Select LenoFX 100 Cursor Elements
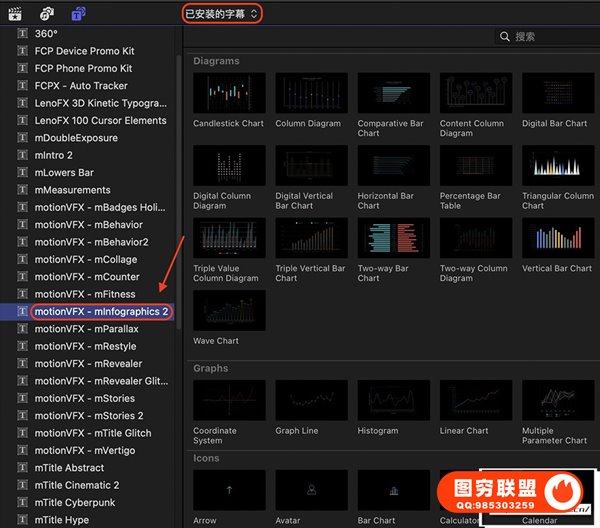 pyautogui.click(x=100, y=121)
